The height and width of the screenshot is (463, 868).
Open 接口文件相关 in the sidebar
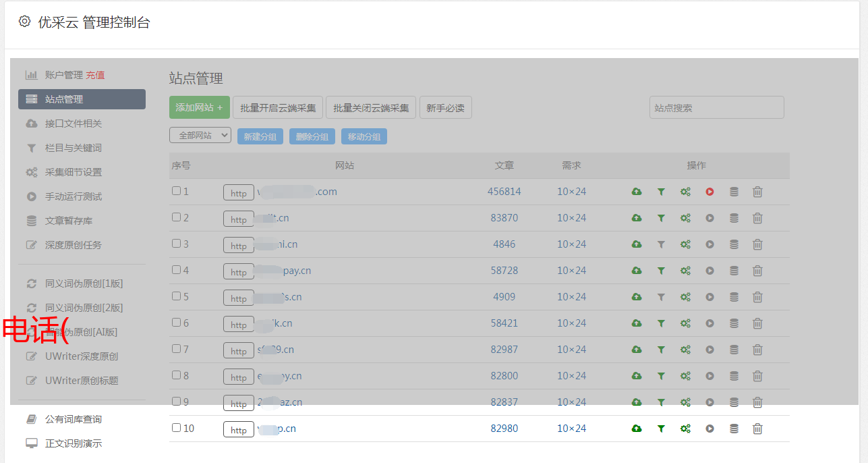(73, 124)
